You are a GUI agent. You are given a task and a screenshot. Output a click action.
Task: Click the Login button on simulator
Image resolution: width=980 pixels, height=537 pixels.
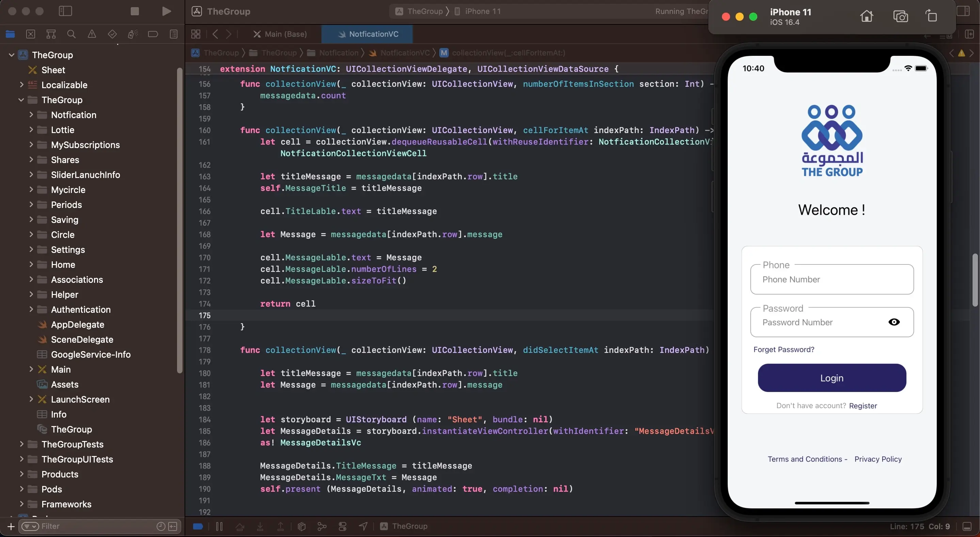click(832, 378)
